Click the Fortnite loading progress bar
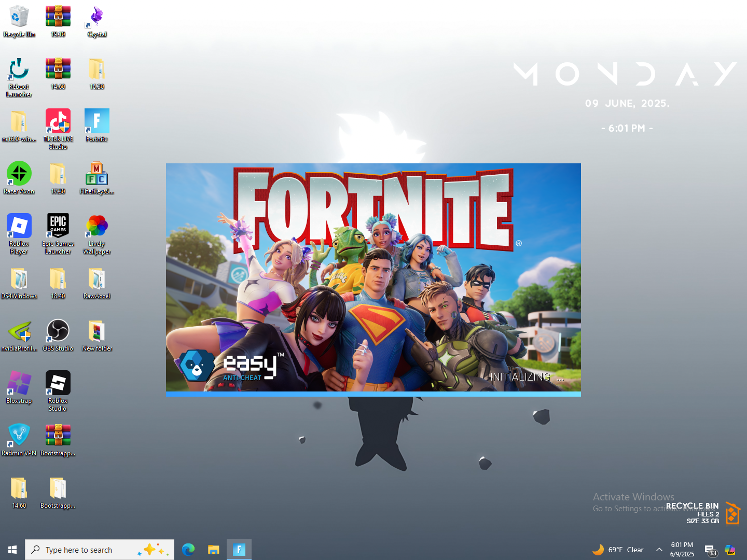 (374, 394)
